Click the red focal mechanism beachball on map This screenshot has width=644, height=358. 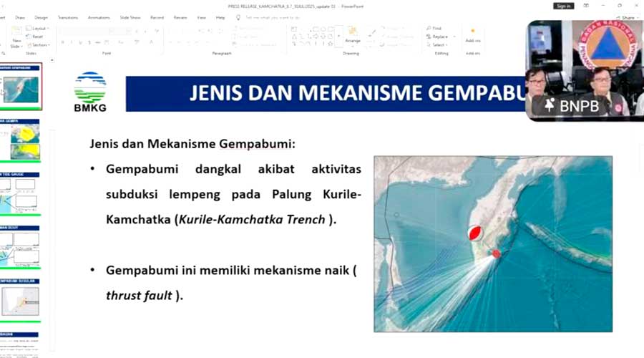pos(474,233)
